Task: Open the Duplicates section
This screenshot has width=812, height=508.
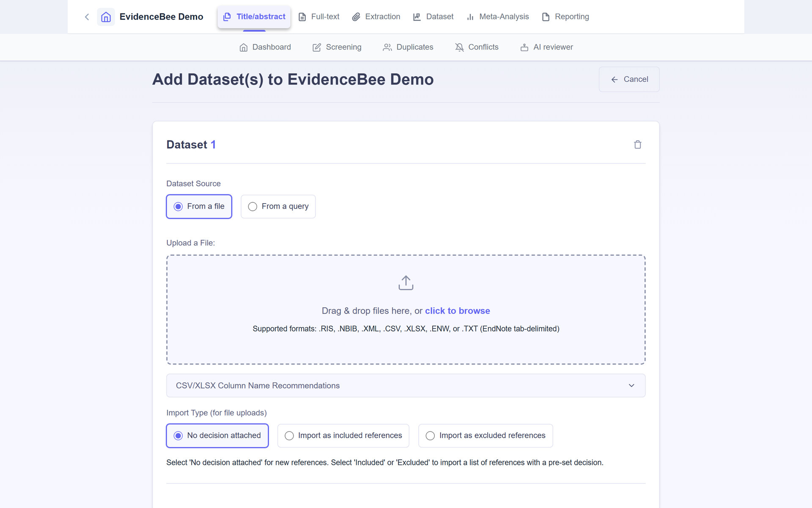Action: coord(408,47)
